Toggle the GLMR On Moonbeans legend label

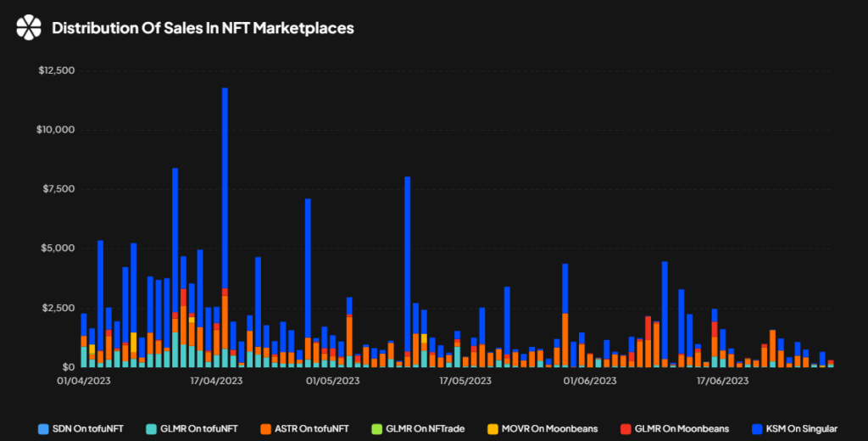pos(682,429)
